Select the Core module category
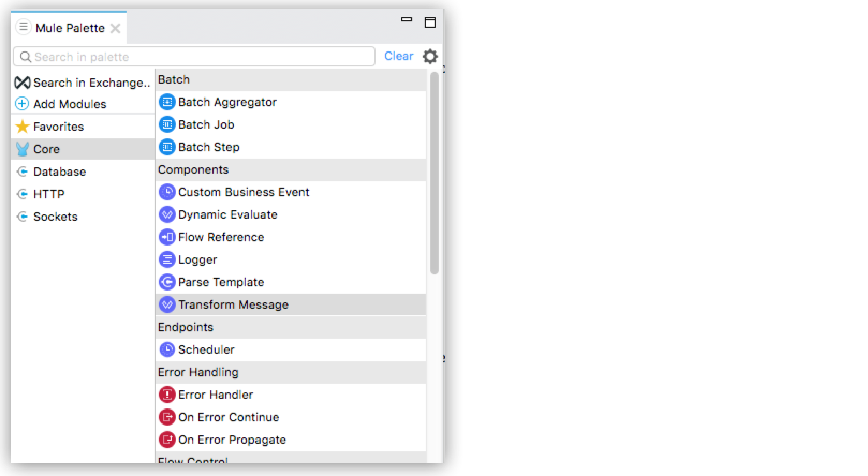This screenshot has width=868, height=476. pos(46,149)
